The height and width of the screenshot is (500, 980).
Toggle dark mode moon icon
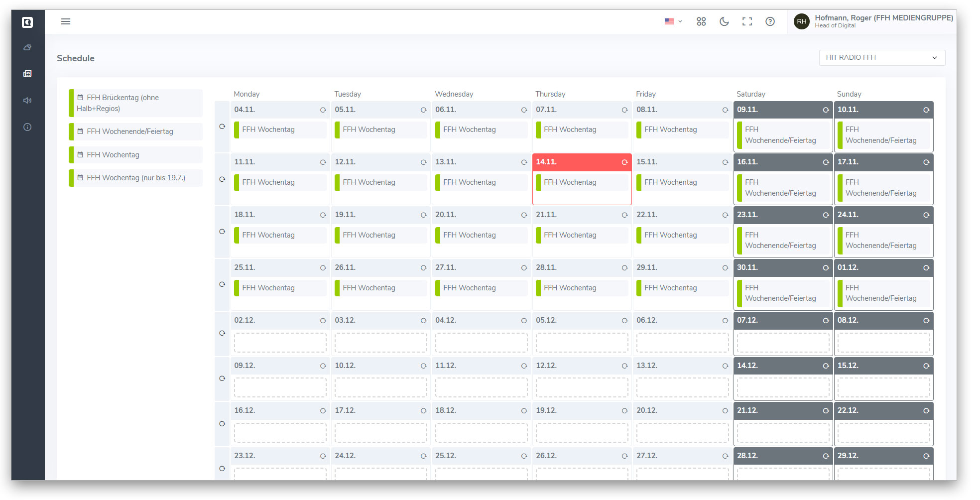(x=725, y=21)
